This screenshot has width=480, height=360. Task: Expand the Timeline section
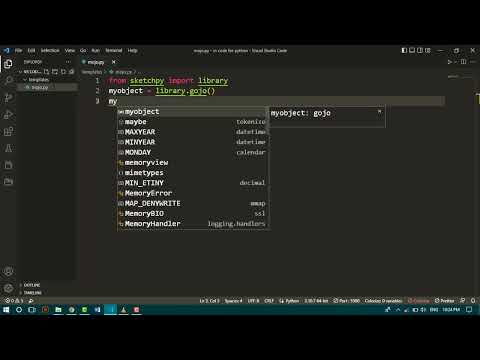tap(32, 293)
